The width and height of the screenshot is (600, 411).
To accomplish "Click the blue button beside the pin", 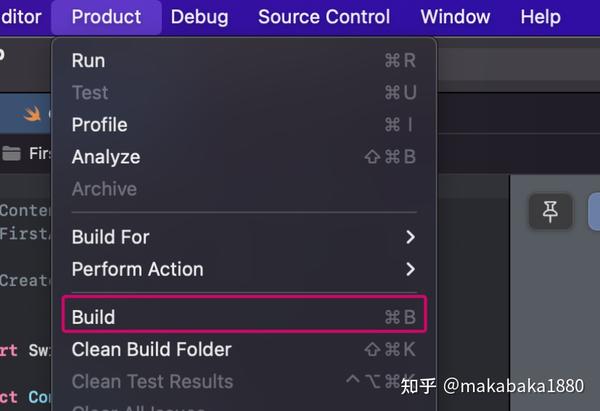I will pos(594,212).
